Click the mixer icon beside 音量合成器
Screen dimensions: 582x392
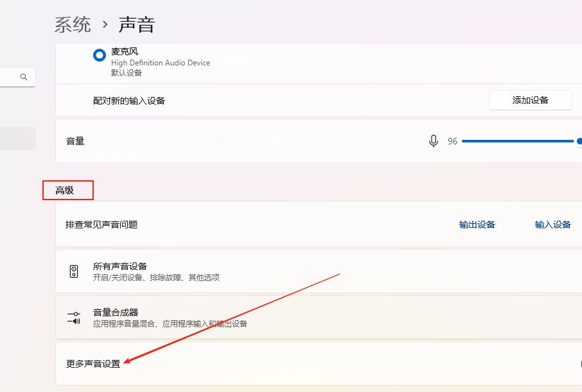[74, 318]
